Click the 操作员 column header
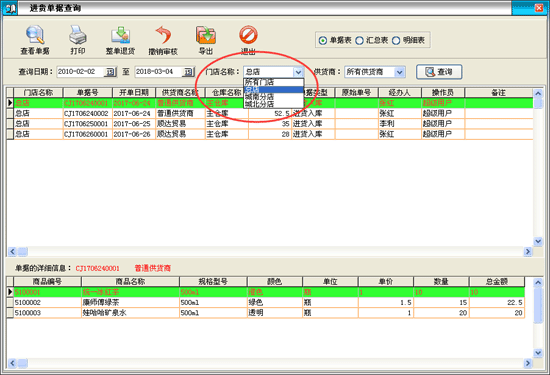This screenshot has width=550, height=375. (x=443, y=93)
